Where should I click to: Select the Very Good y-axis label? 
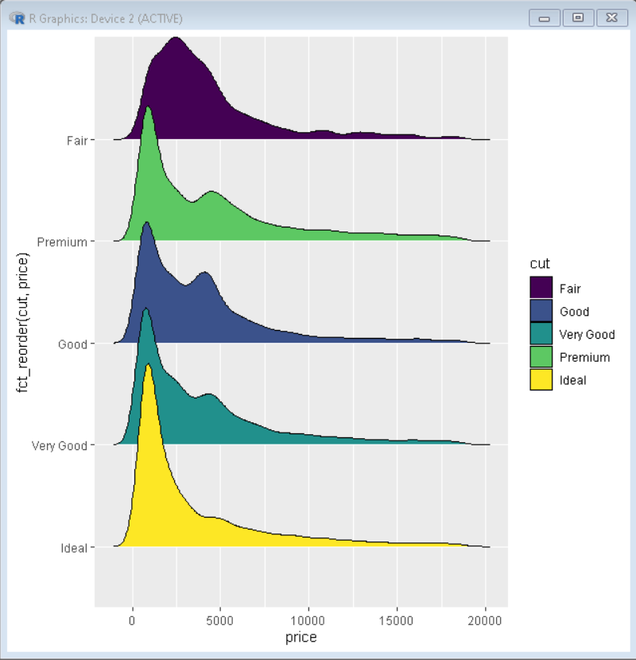click(60, 446)
